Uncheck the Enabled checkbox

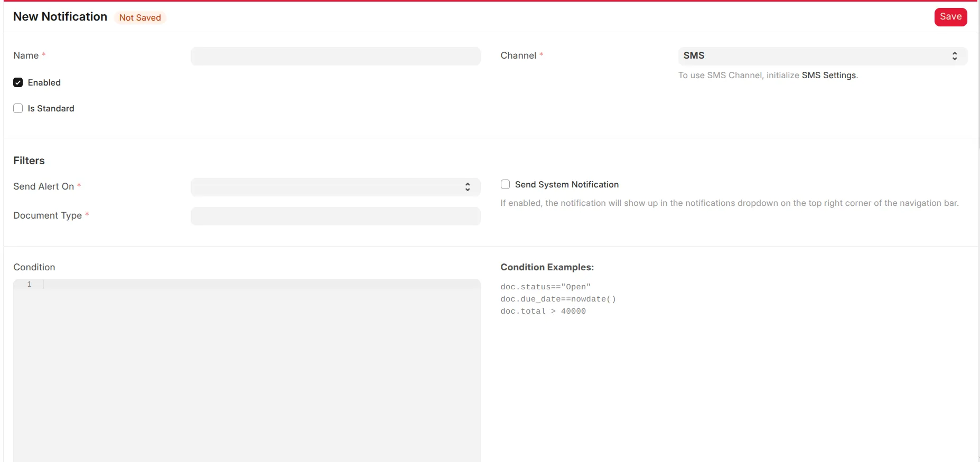tap(18, 82)
